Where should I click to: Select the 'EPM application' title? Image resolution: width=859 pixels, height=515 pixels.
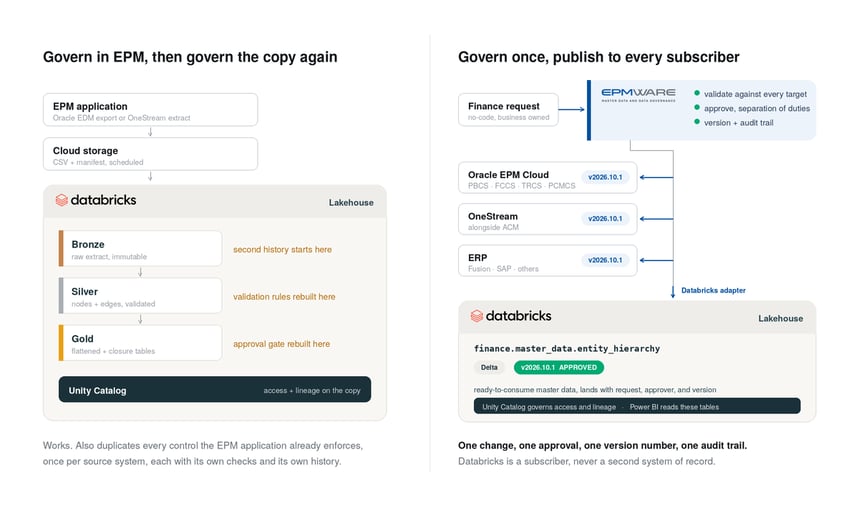[x=90, y=106]
